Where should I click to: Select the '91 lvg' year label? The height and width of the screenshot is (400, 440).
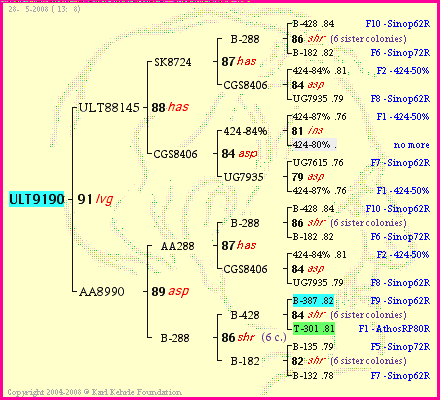95,199
